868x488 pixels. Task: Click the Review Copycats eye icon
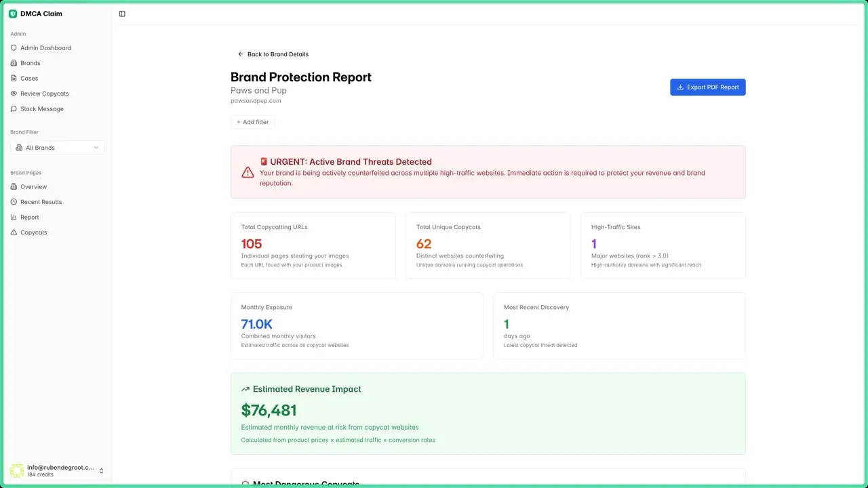pos(14,94)
